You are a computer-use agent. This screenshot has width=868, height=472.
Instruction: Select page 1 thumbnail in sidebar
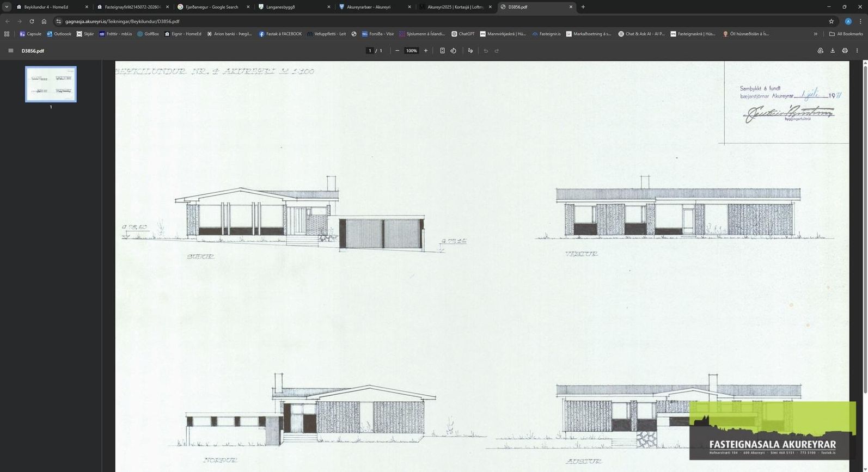(51, 84)
